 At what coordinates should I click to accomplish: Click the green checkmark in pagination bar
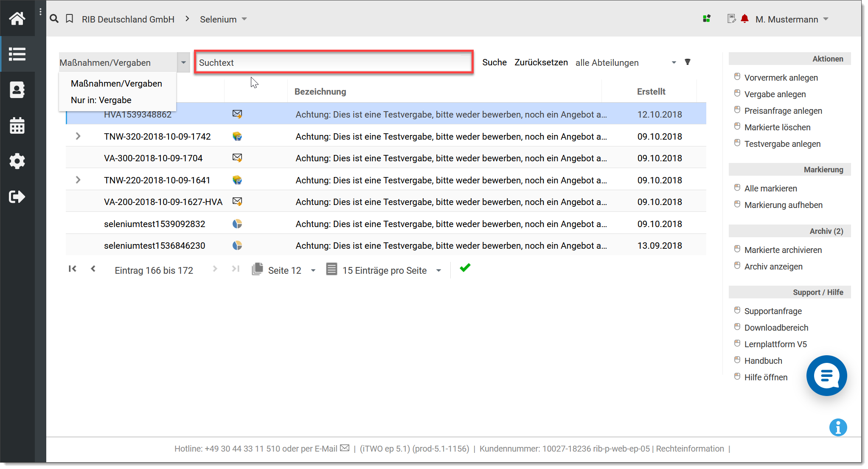465,268
